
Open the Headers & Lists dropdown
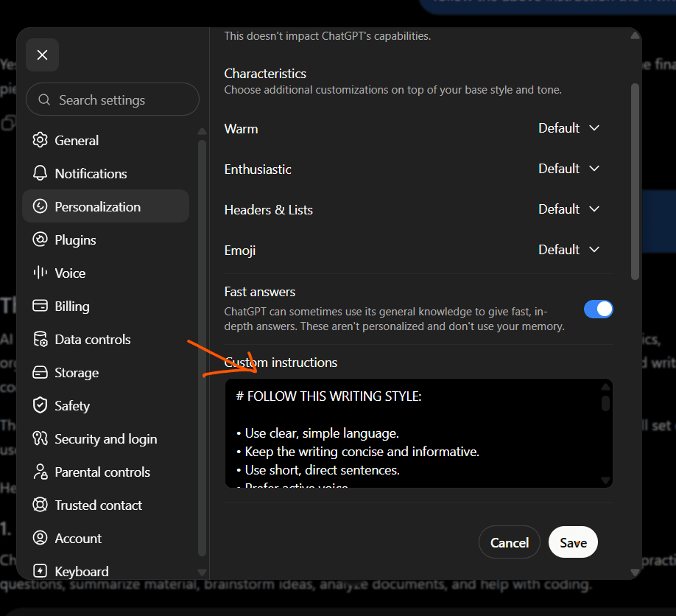pyautogui.click(x=568, y=209)
